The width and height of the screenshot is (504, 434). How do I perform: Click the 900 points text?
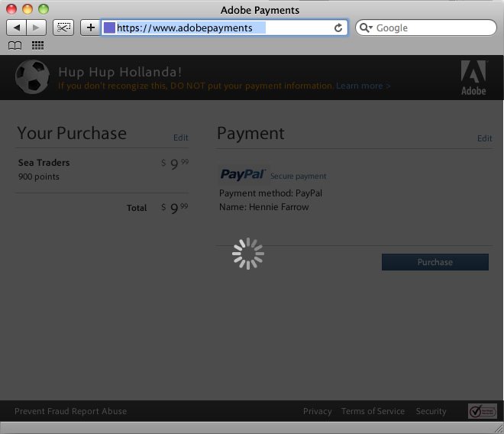[x=39, y=177]
